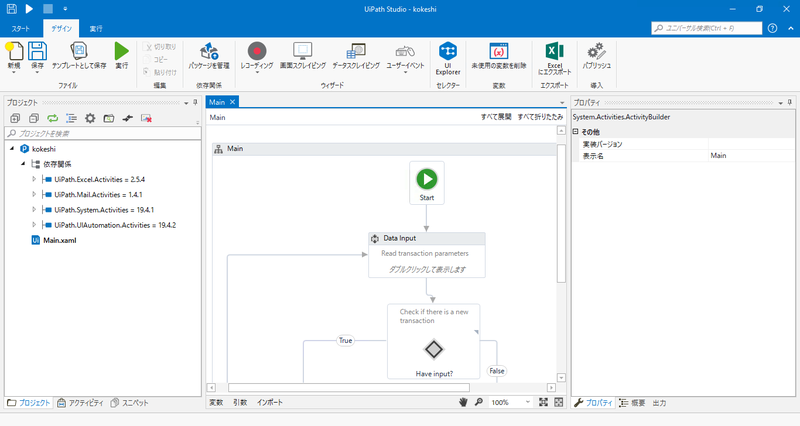
Task: Open the help question-mark icon
Action: 772,28
